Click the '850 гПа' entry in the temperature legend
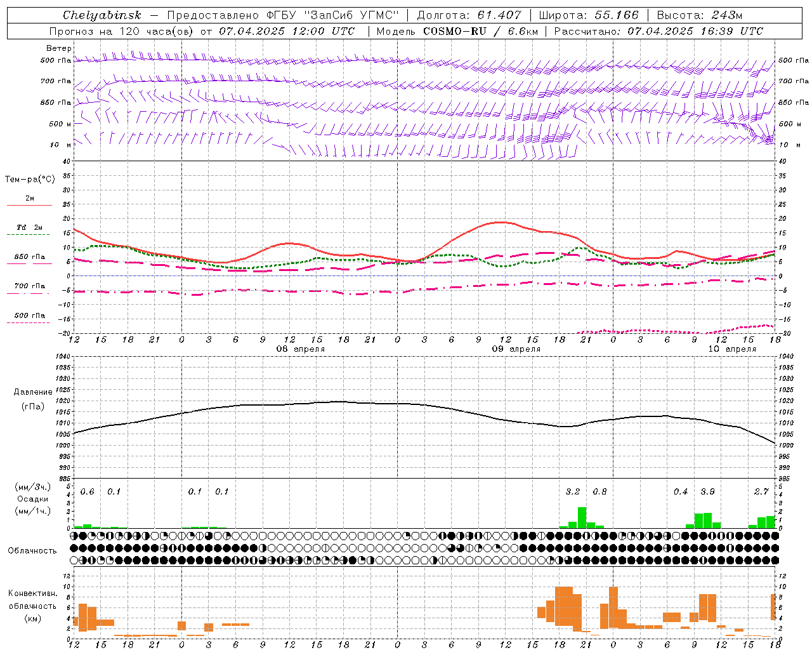 tap(30, 257)
